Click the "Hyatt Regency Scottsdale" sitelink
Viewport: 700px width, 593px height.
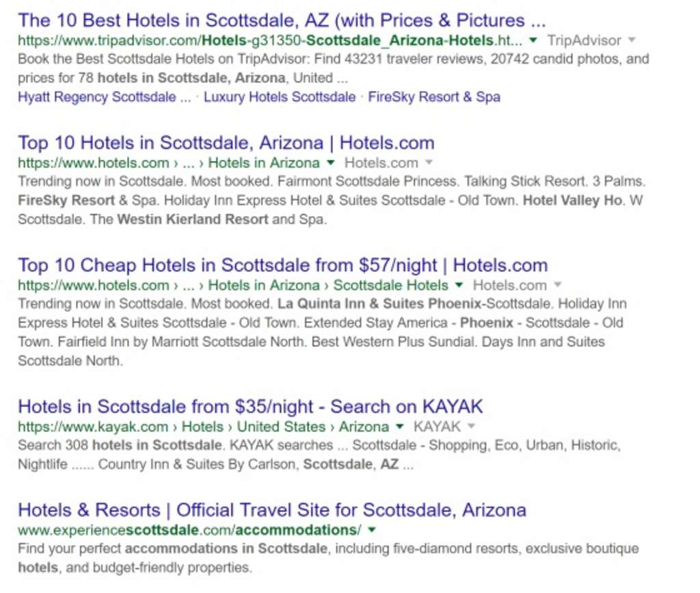[104, 97]
